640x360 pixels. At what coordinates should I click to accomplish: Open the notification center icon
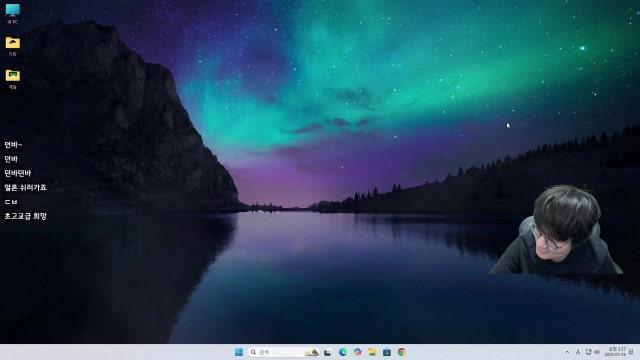pyautogui.click(x=632, y=352)
